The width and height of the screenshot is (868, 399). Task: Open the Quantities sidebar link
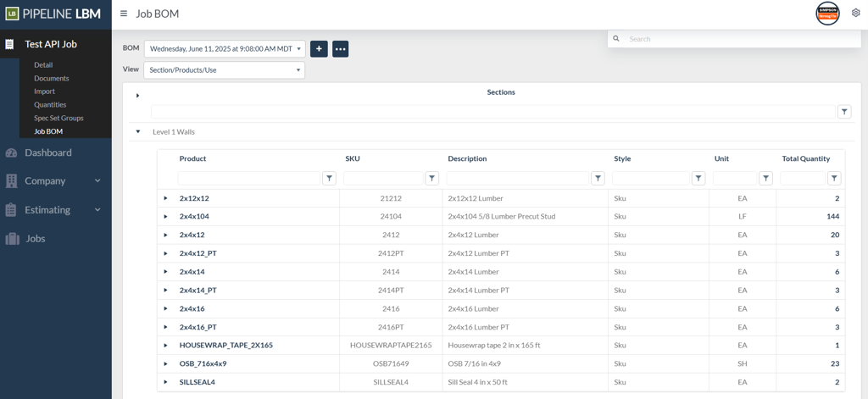[x=50, y=104]
